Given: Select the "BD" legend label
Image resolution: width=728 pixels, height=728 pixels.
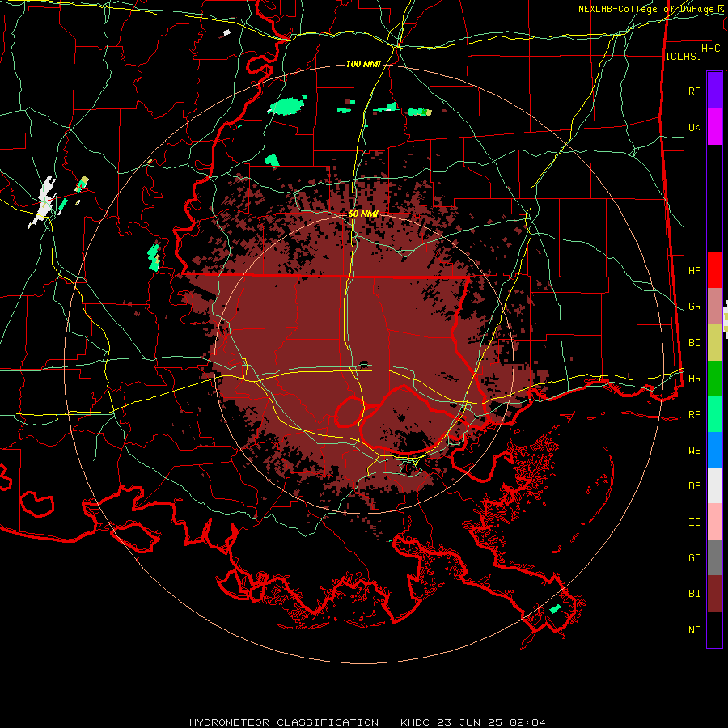Looking at the screenshot, I should point(695,343).
